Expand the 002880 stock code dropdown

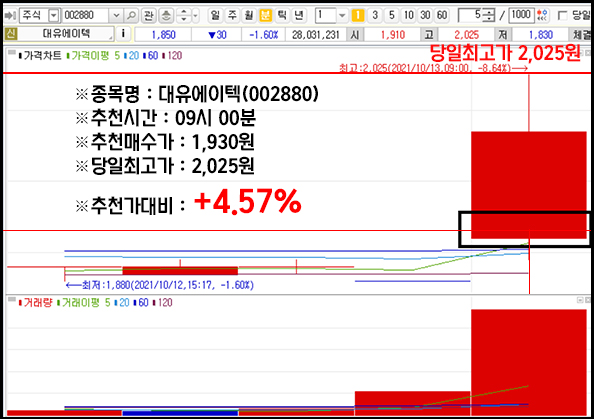(116, 16)
